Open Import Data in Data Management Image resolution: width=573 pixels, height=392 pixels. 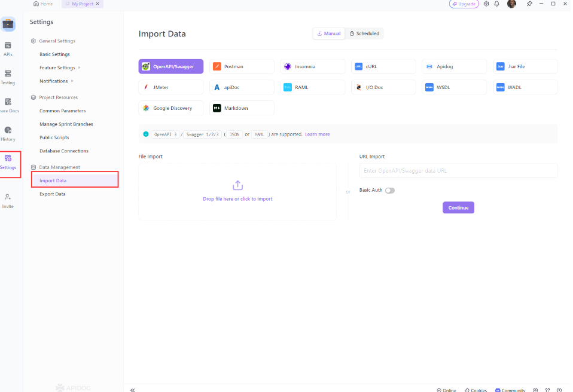[x=75, y=180]
